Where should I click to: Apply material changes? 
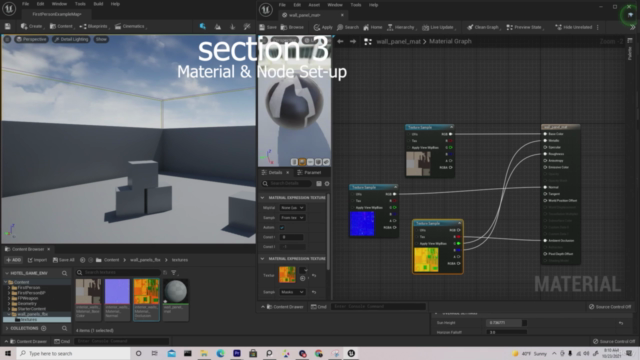tap(323, 27)
